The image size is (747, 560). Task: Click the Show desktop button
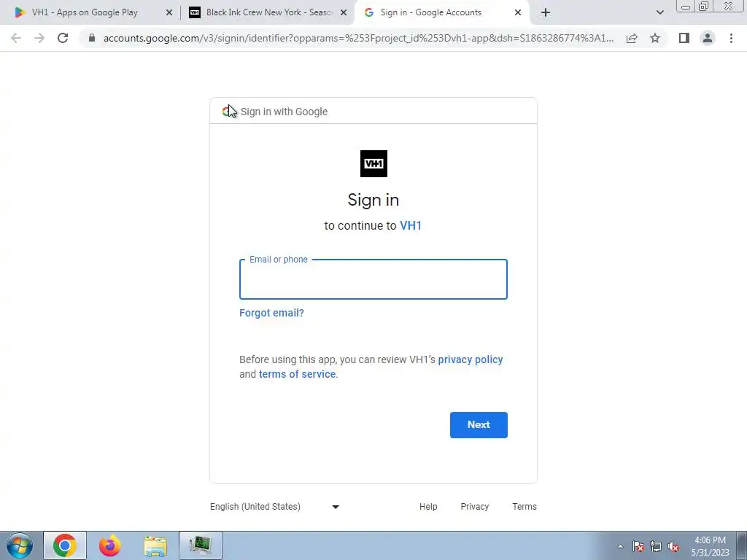(x=742, y=545)
